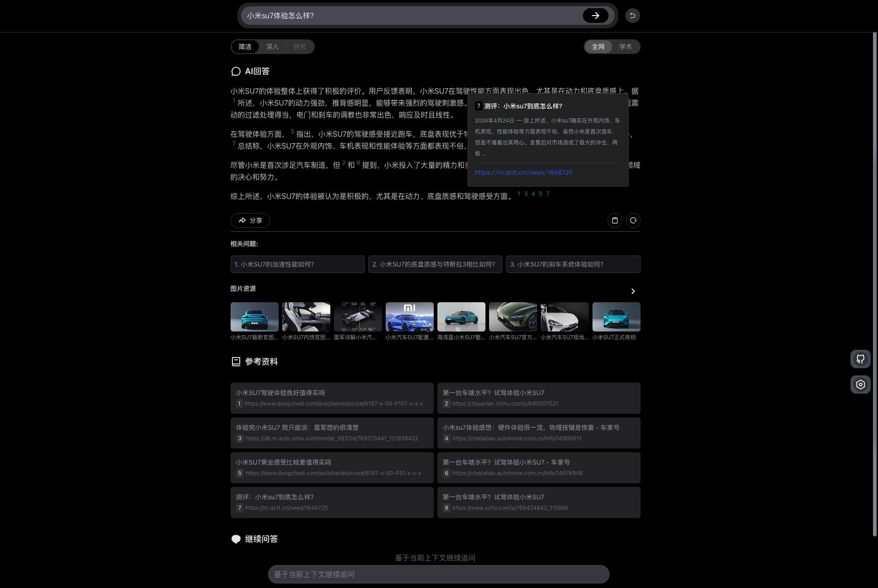Select related question comparing 特斯拉3 chassis
This screenshot has width=878, height=588.
click(435, 264)
